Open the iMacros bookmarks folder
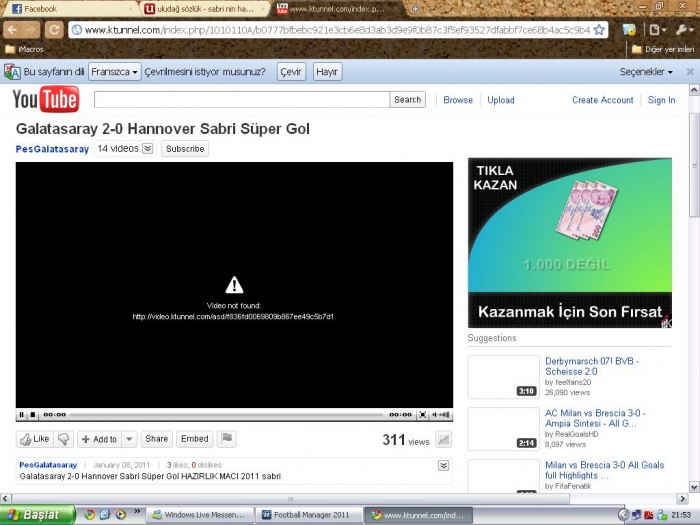The image size is (700, 525). click(24, 49)
